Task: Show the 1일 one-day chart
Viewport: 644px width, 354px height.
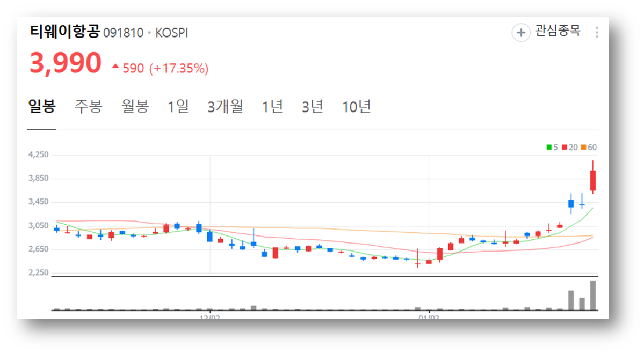Action: coord(178,107)
